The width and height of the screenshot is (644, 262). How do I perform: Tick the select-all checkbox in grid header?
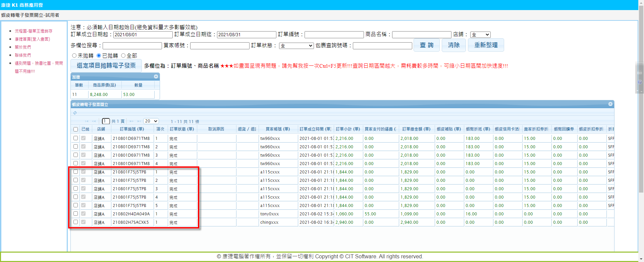(75, 129)
